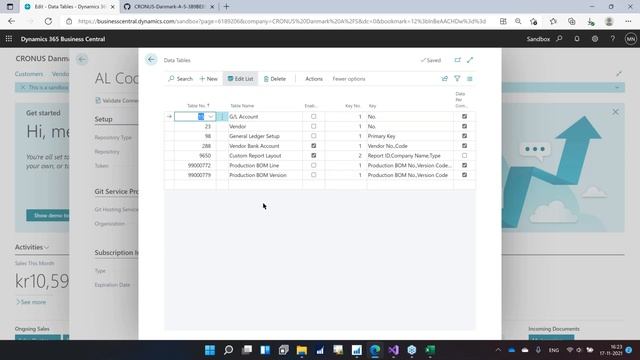Open Data Tables page in new window
640x360 pixels.
click(458, 60)
